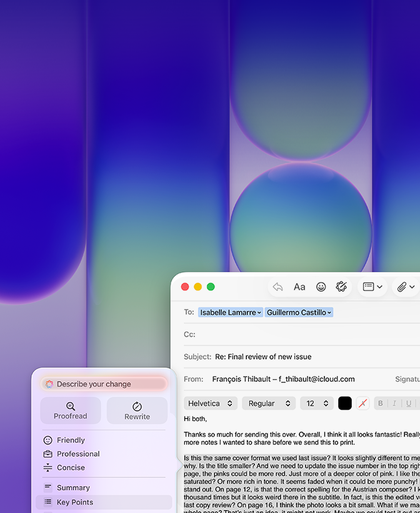Click the Rewrite circular arrow icon
The height and width of the screenshot is (513, 420).
tap(137, 407)
